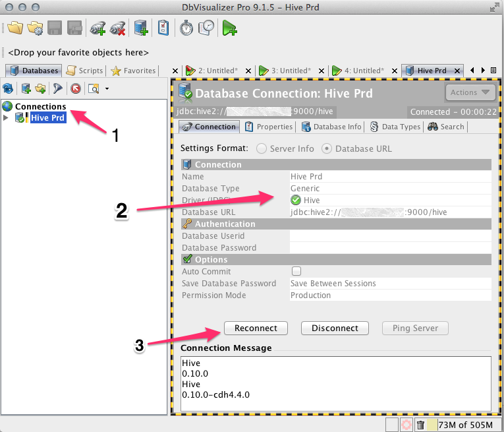The width and height of the screenshot is (504, 432).
Task: Click the create database connection toolbar icon
Action: click(x=141, y=28)
